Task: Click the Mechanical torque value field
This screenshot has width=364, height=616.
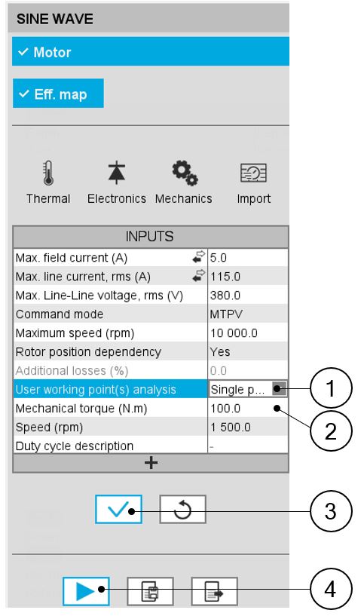Action: [248, 408]
